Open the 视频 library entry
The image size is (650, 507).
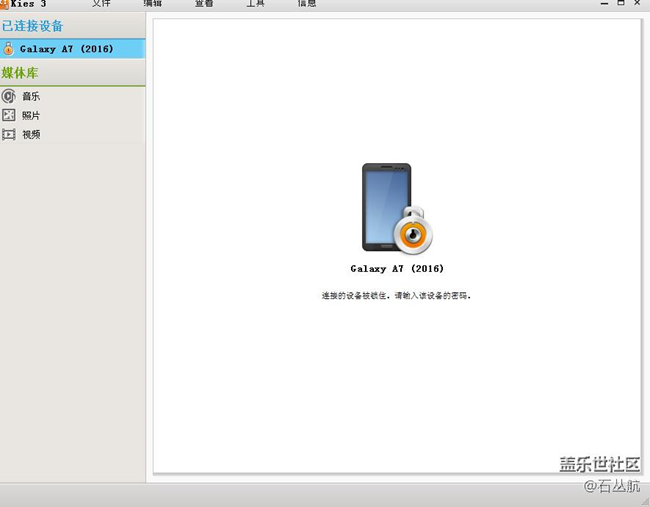pyautogui.click(x=31, y=134)
